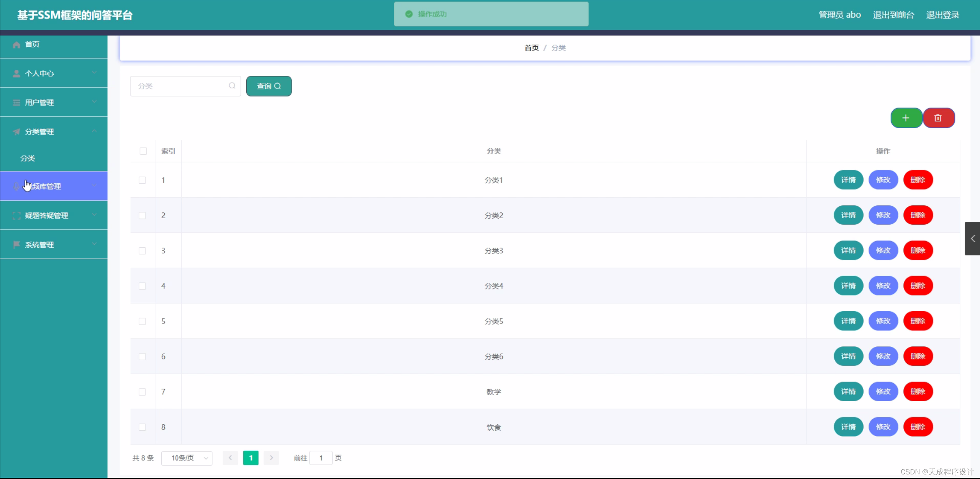
Task: Click the person icon for 个人中心
Action: pos(16,74)
